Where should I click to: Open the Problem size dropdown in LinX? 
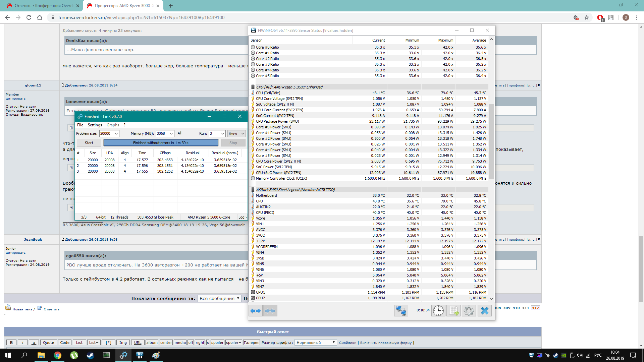point(116,133)
